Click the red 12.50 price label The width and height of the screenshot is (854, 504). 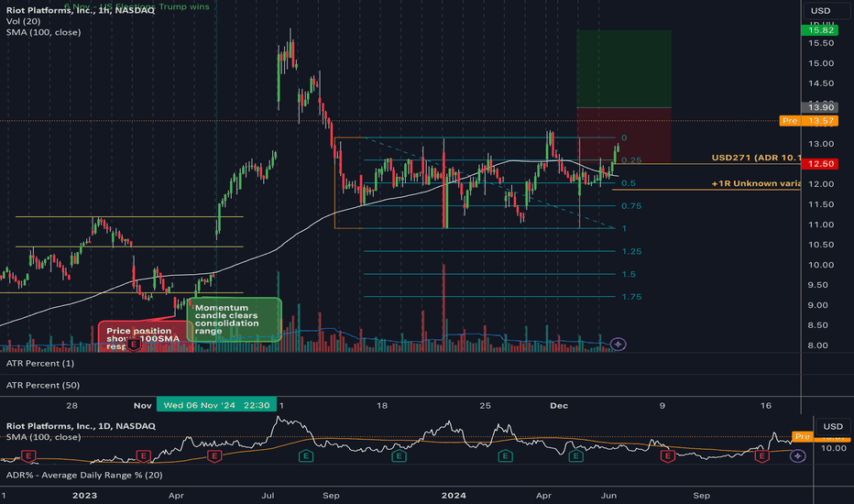pyautogui.click(x=820, y=163)
